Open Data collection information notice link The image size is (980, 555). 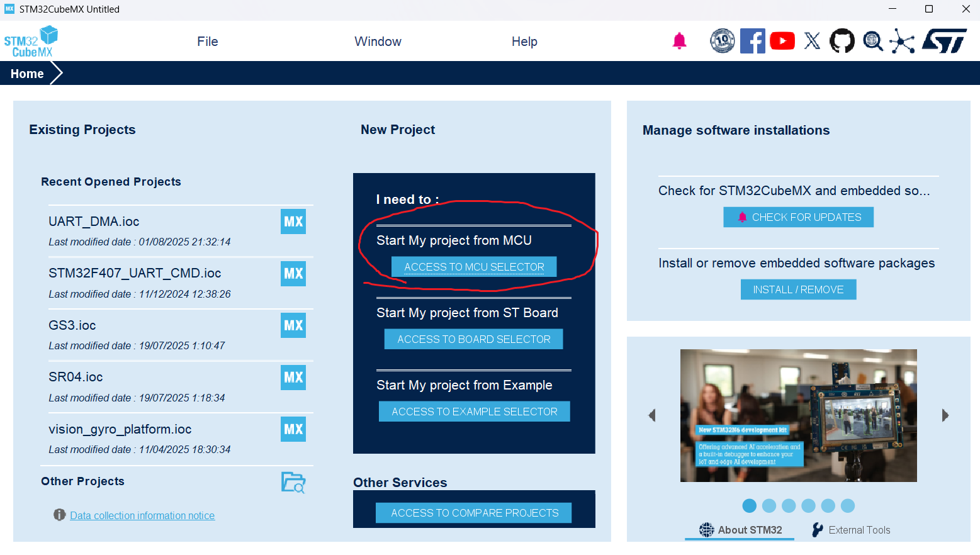coord(142,515)
